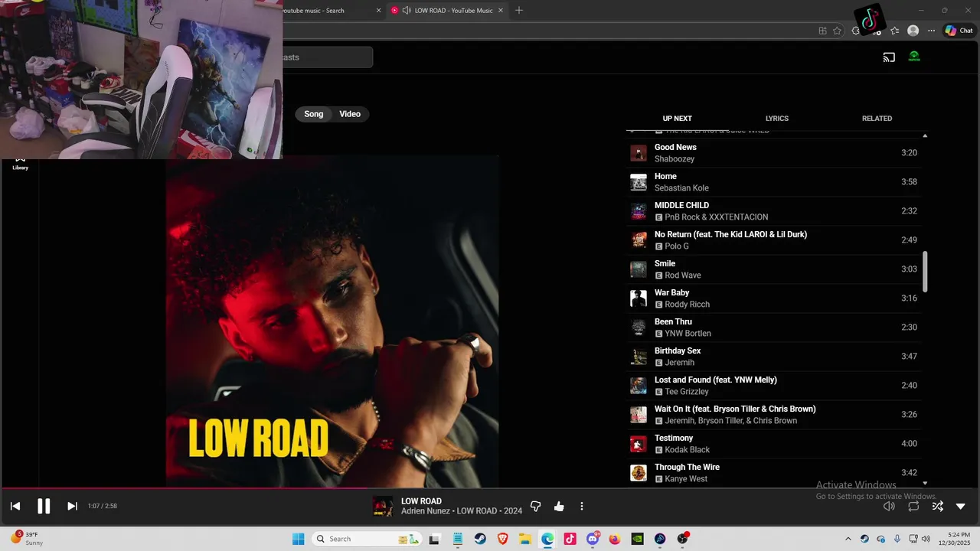Play Lost and Found by Tee Grizzley
The width and height of the screenshot is (980, 551).
774,386
